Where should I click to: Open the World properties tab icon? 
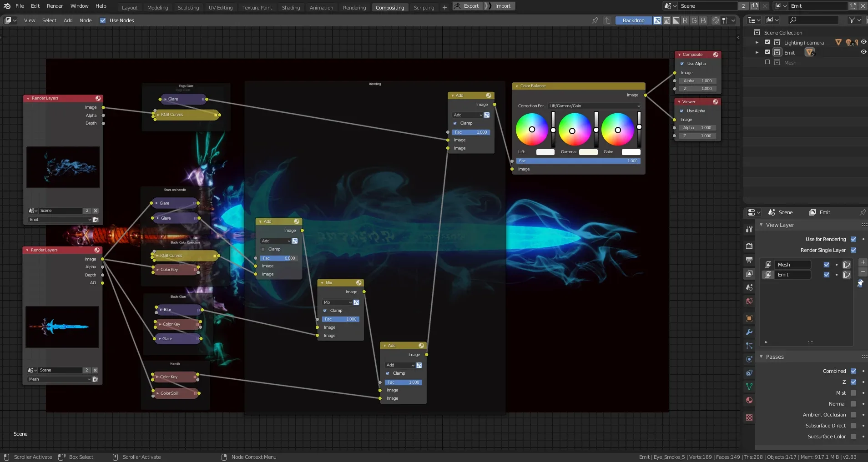point(749,301)
